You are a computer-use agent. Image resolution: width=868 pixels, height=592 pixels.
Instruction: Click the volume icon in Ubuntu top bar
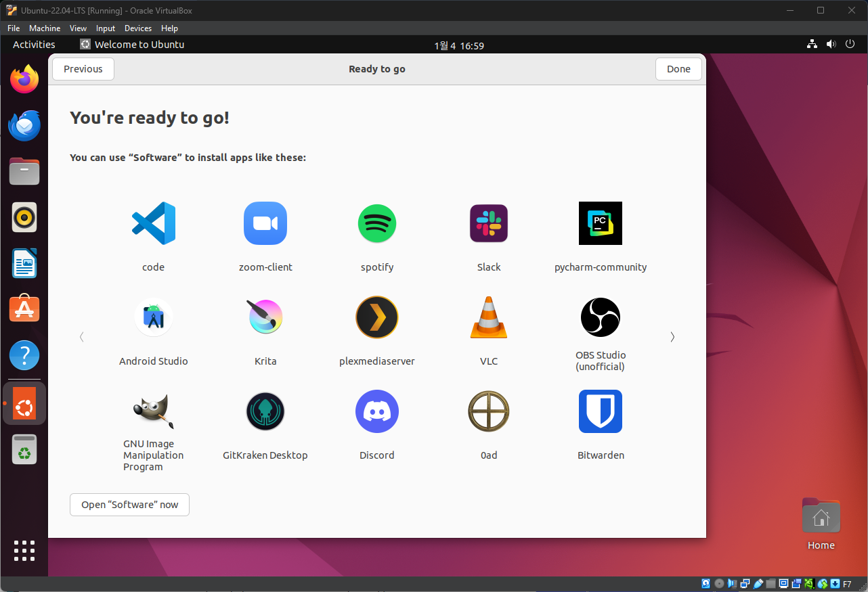(x=831, y=45)
